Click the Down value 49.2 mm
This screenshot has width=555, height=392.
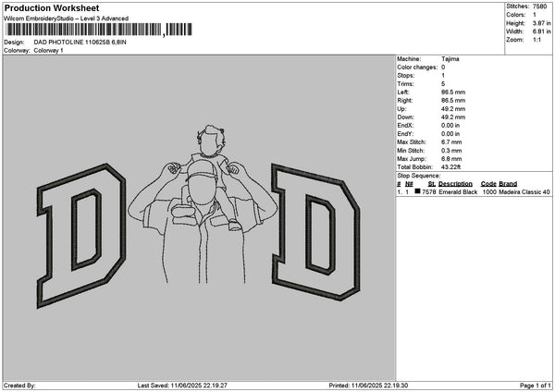[453, 117]
